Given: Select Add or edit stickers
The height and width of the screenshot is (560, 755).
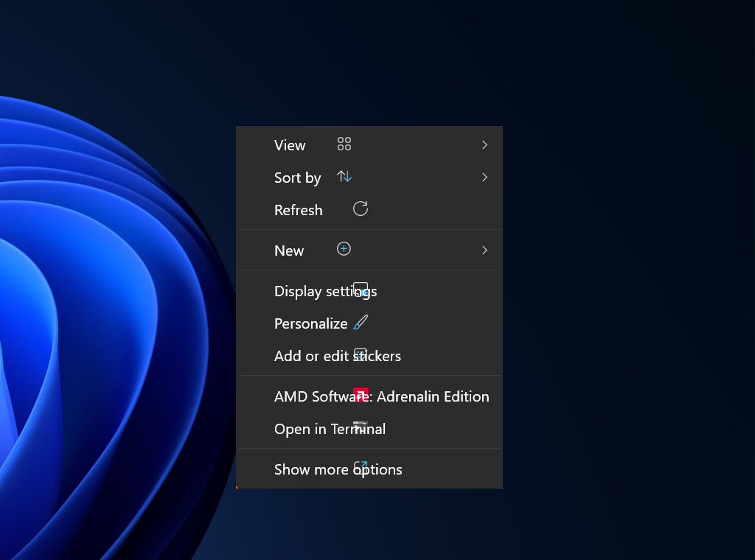Looking at the screenshot, I should tap(369, 356).
